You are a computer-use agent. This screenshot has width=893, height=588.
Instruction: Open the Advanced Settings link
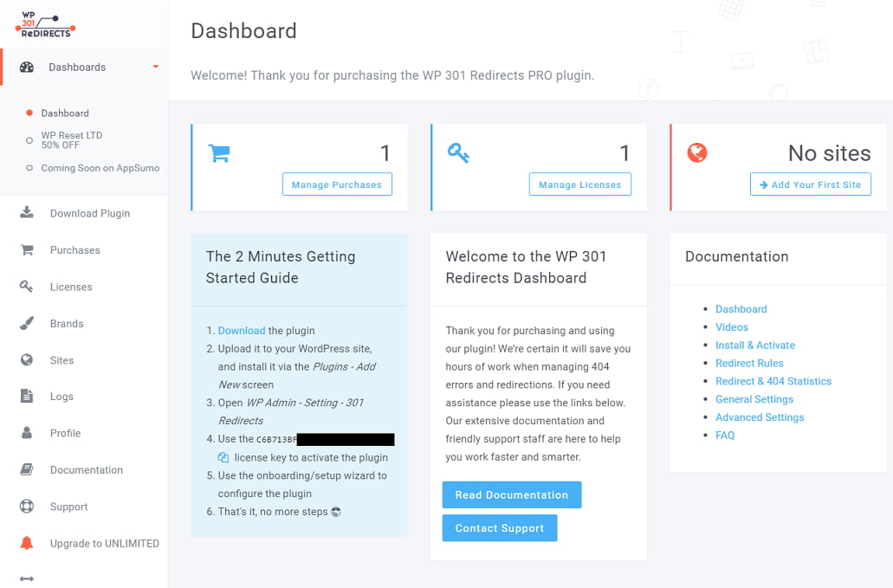click(x=760, y=417)
